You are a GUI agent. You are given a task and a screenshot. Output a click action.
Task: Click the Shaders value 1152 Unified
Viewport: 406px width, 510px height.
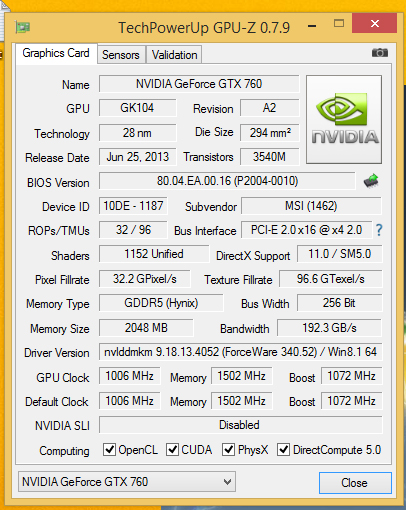click(x=154, y=254)
